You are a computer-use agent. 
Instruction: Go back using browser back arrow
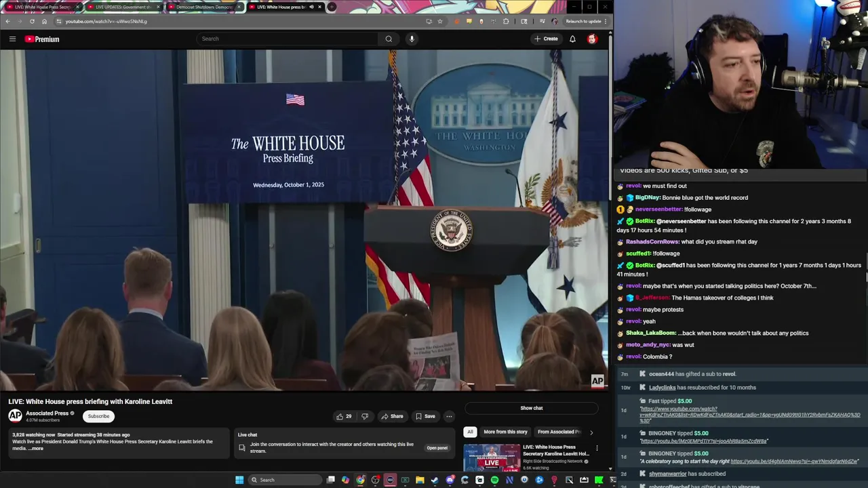[x=7, y=21]
